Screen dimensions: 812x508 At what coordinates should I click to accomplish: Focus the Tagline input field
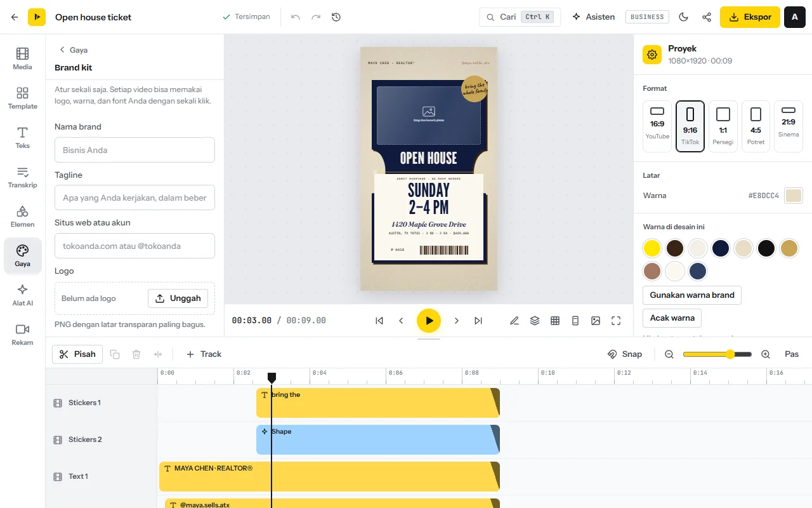(x=134, y=197)
